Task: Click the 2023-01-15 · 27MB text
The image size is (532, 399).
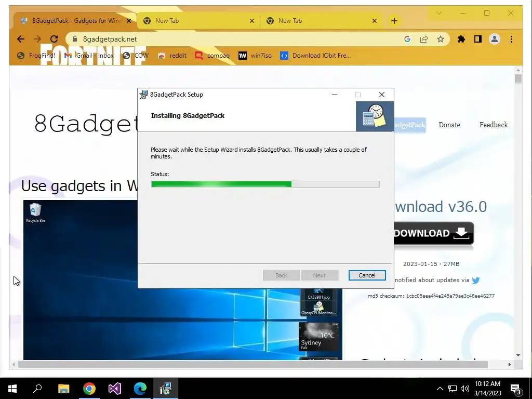Action: click(431, 264)
